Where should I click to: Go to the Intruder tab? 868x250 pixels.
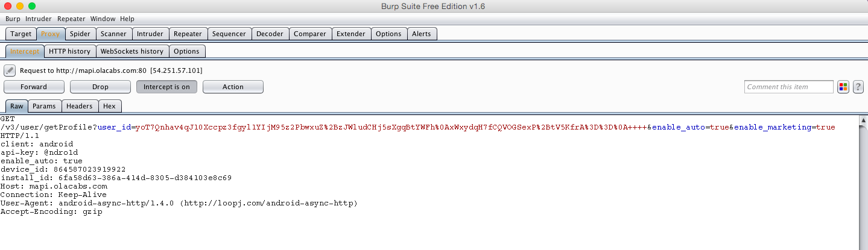point(150,34)
